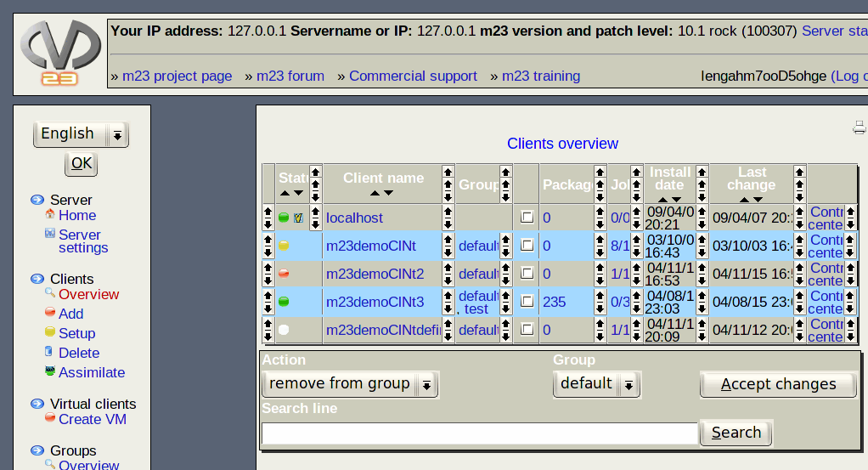Open the English language dropdown
The image size is (868, 470).
[81, 134]
